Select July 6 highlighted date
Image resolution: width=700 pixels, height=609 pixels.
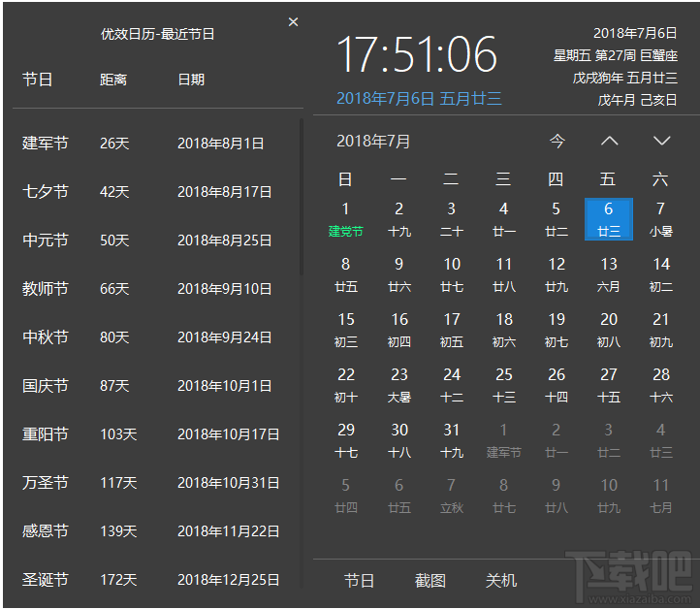[x=609, y=219]
